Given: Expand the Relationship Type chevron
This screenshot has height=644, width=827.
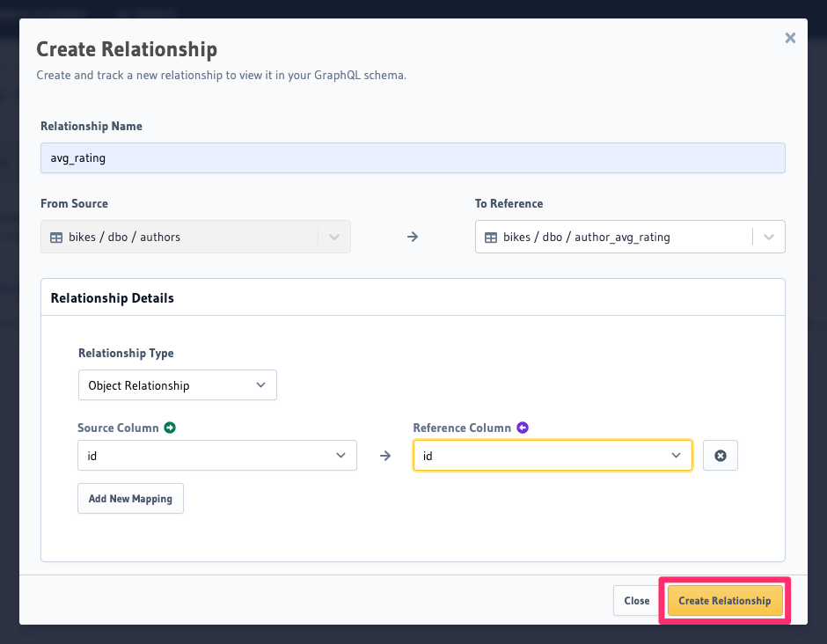Looking at the screenshot, I should tap(260, 384).
